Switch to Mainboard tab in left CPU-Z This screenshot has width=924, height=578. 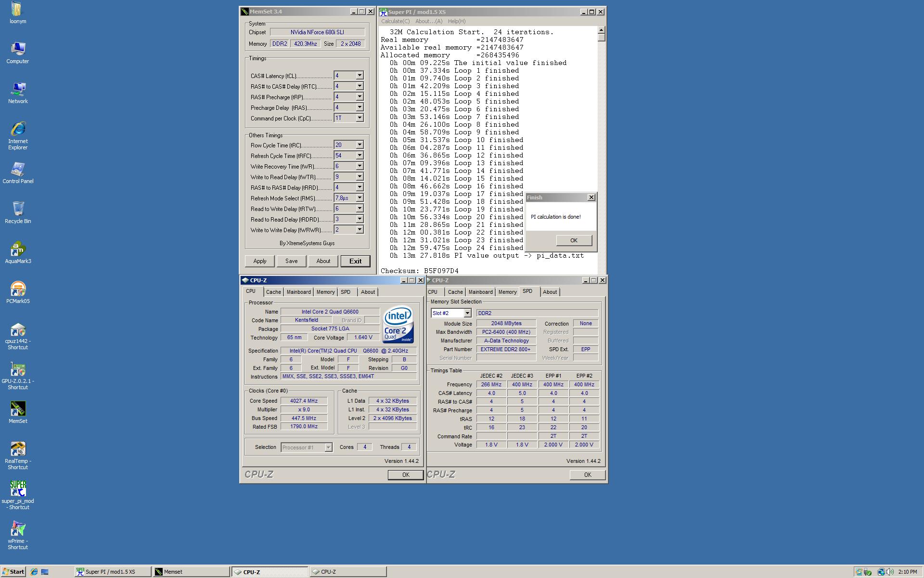pyautogui.click(x=298, y=292)
